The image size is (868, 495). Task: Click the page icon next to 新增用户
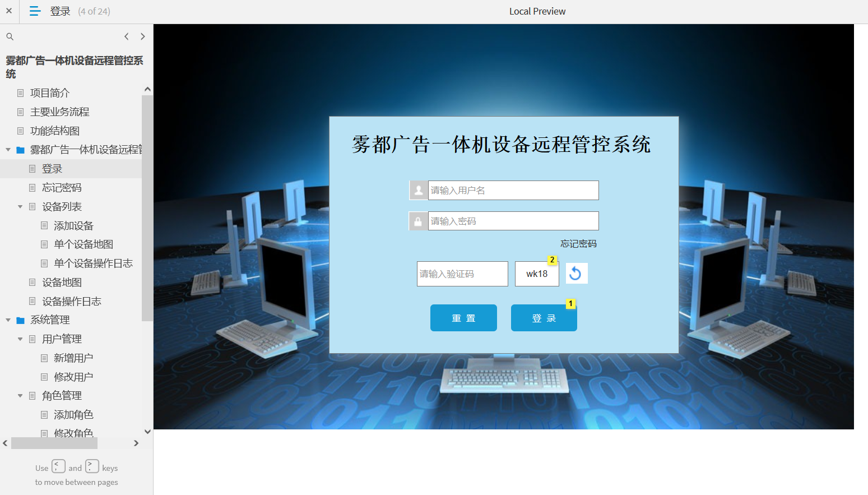pos(44,358)
